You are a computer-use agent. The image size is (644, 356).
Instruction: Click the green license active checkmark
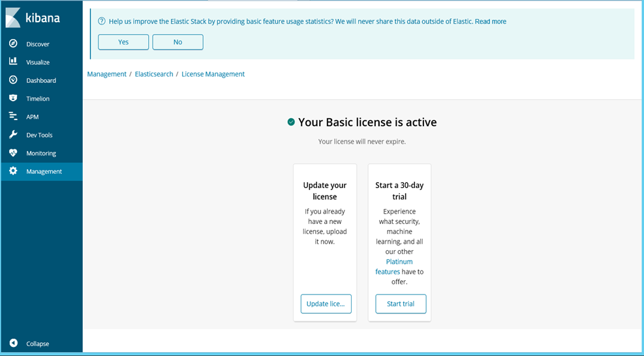[x=291, y=122]
